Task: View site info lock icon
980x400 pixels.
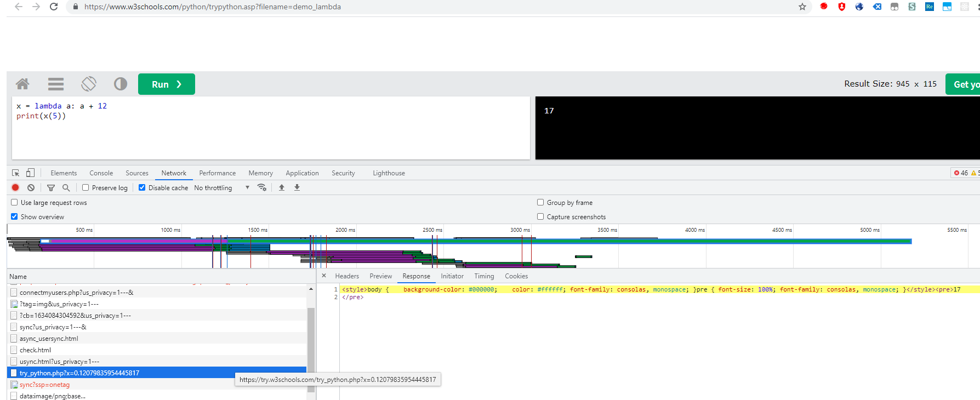Action: coord(75,7)
